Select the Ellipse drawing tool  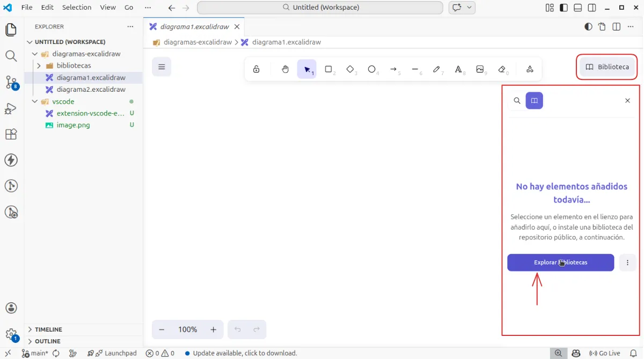click(371, 69)
